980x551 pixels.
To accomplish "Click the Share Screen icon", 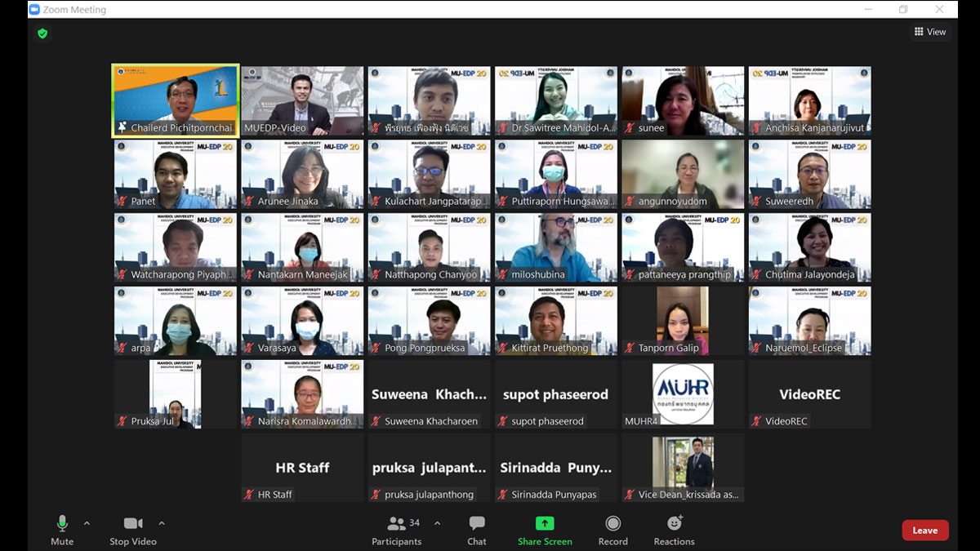I will click(545, 523).
